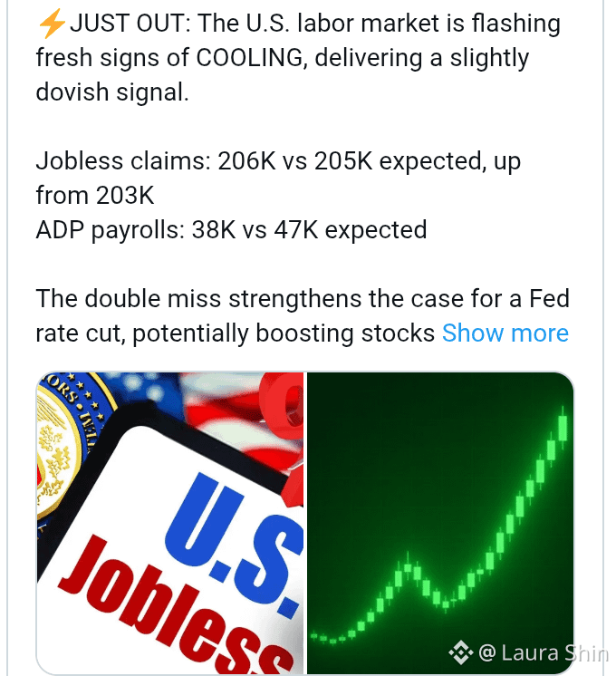Click the @ Laura Shin watermark text
The image size is (616, 676).
coord(544,652)
